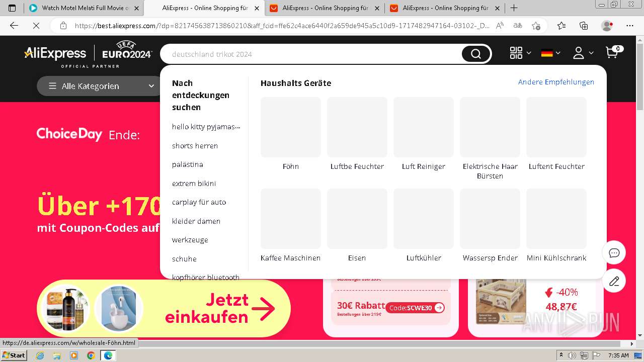Image resolution: width=644 pixels, height=362 pixels.
Task: Select suggestion carplay für auto
Action: (x=199, y=202)
